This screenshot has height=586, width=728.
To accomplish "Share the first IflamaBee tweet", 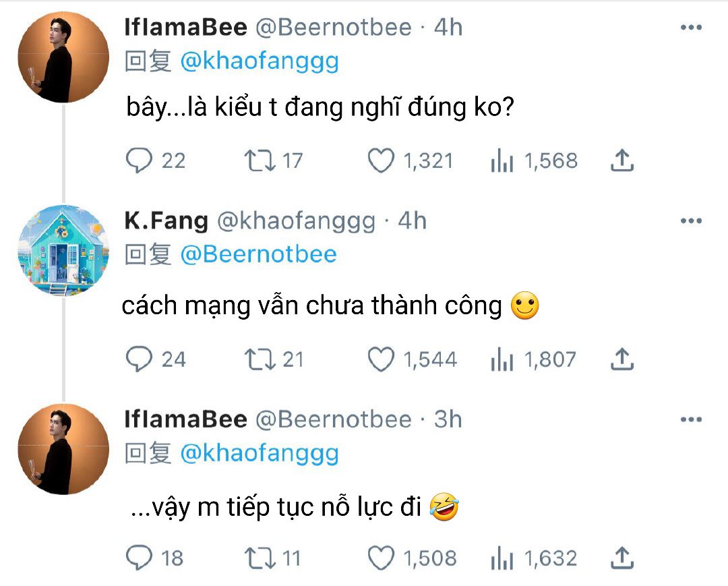I will click(x=621, y=160).
